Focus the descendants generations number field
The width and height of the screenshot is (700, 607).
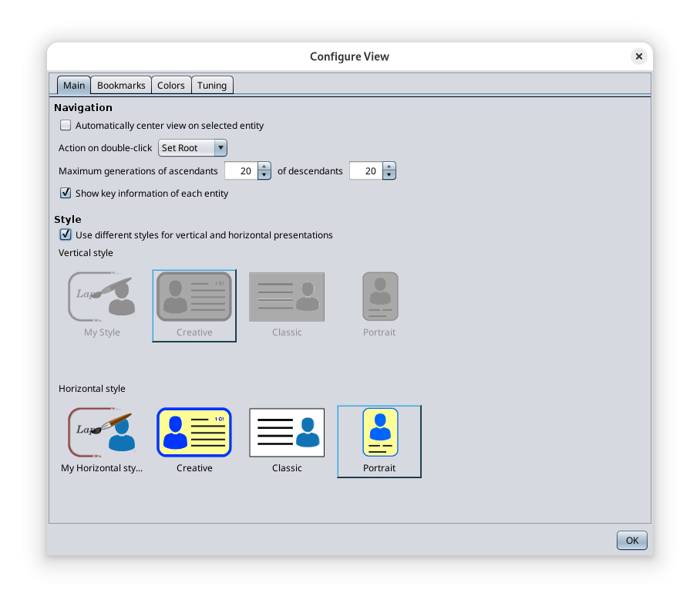366,170
